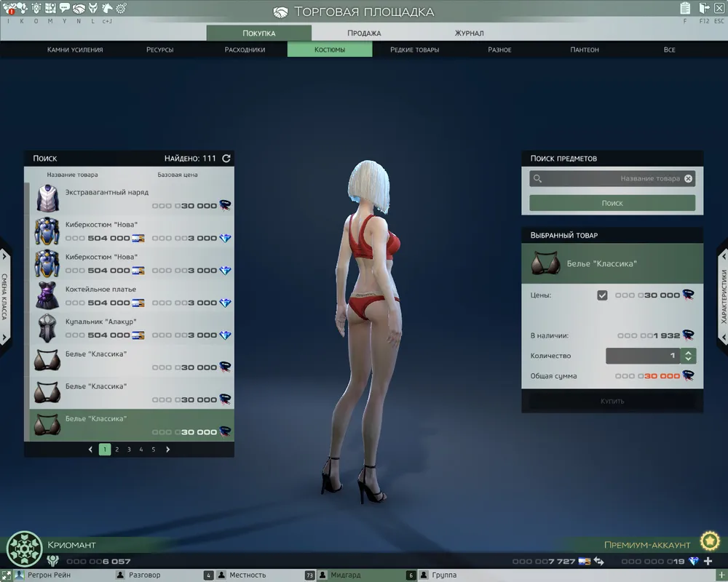
Task: Switch to the Покупка tab
Action: pyautogui.click(x=259, y=33)
